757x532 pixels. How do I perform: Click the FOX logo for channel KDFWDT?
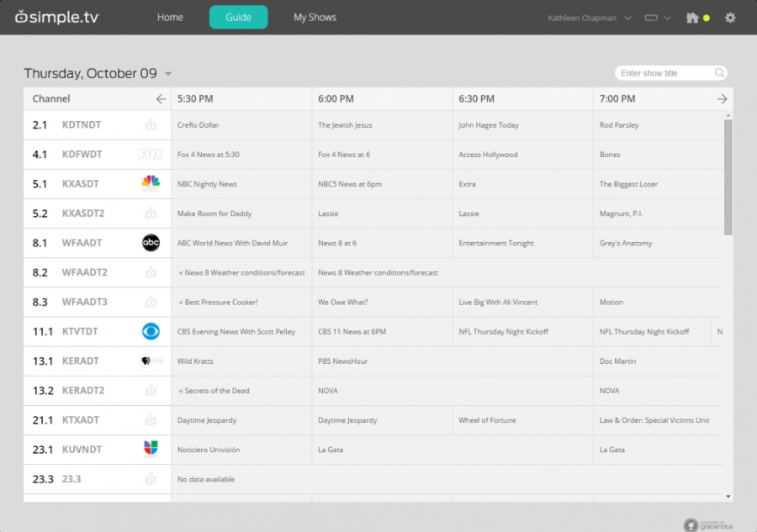150,154
